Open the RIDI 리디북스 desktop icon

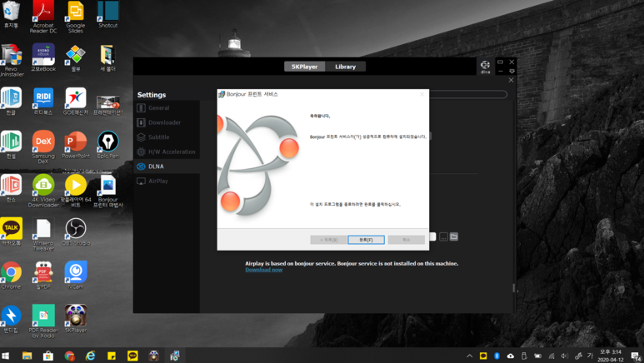point(43,101)
